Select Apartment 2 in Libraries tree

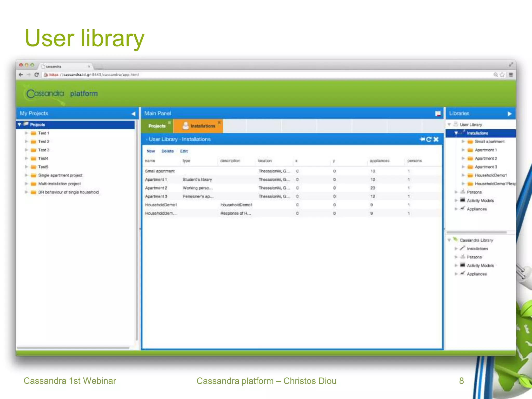click(486, 158)
